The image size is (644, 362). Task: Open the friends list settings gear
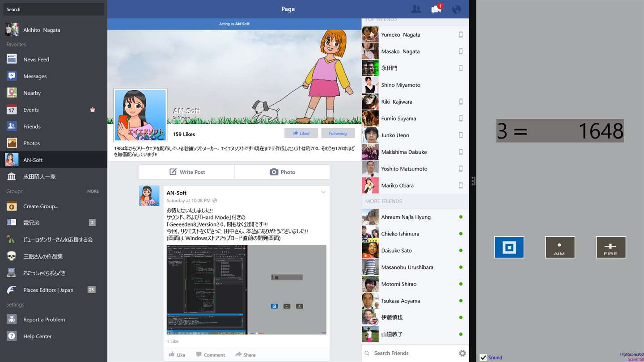tap(462, 353)
